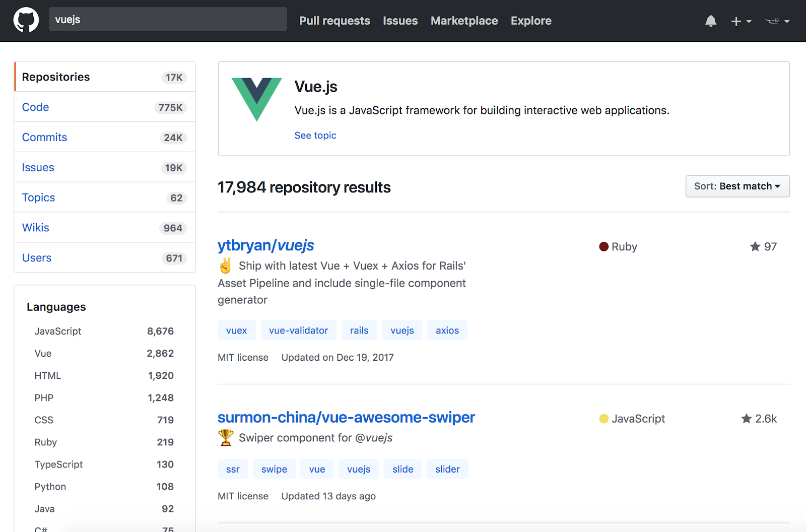
Task: Go to Marketplace in the header
Action: point(464,21)
